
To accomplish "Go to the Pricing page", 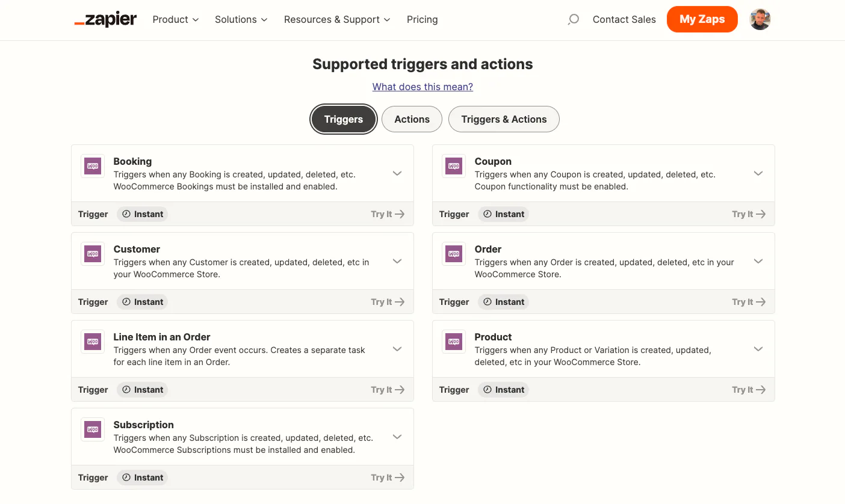I will [x=422, y=19].
